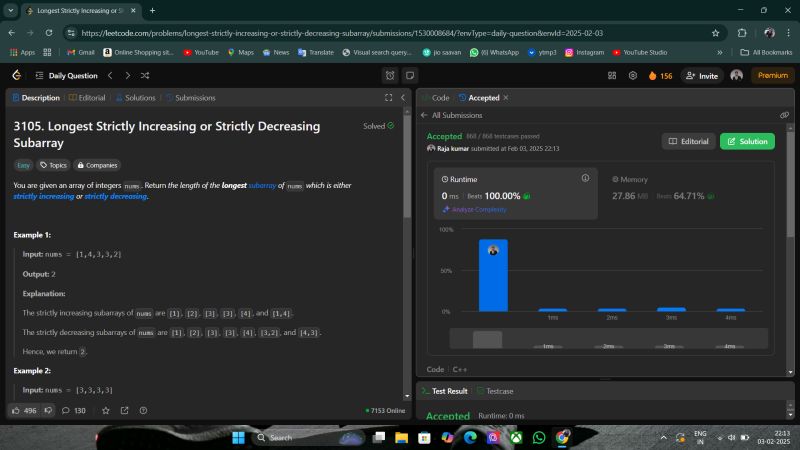Open Windows Start menu
The width and height of the screenshot is (800, 450).
238,437
